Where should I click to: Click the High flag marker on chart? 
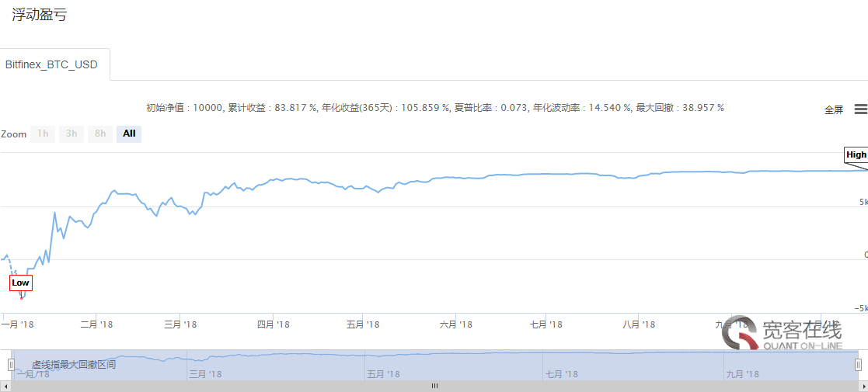point(856,154)
